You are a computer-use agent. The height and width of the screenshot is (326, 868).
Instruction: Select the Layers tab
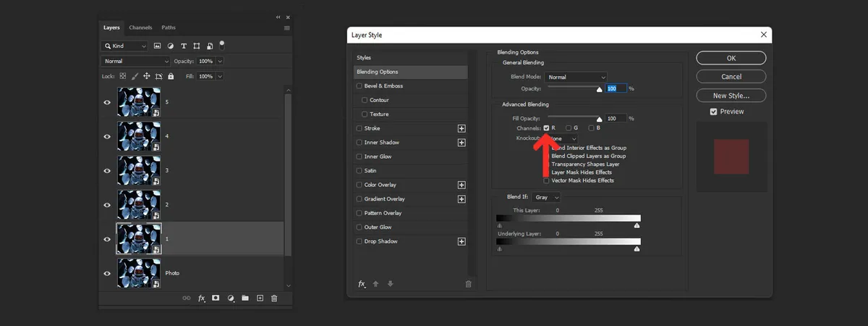coord(111,28)
